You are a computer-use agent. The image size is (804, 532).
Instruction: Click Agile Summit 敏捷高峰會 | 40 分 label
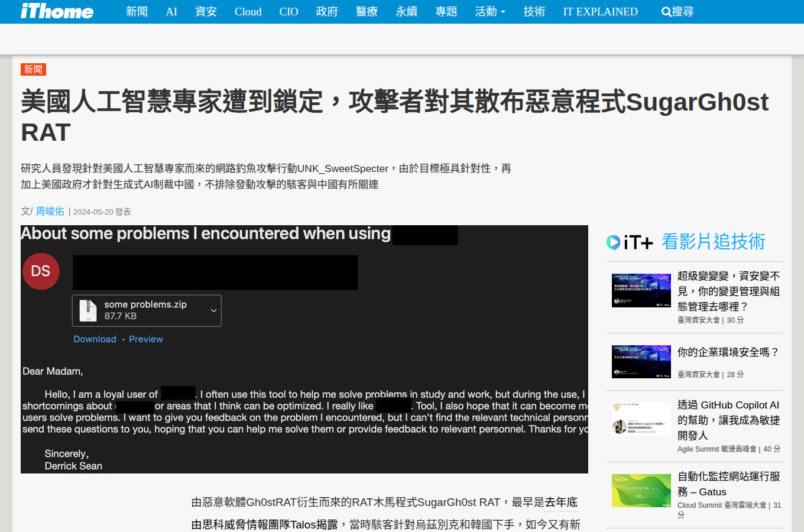coord(729,449)
